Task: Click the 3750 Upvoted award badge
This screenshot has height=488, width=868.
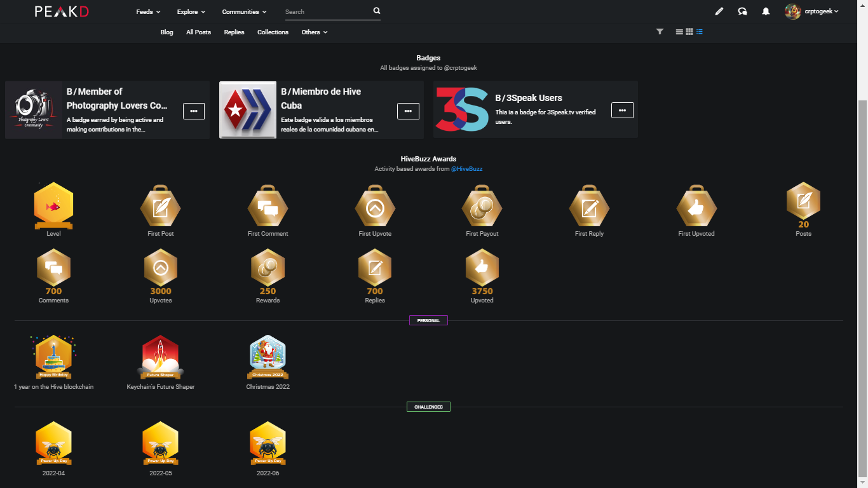Action: click(x=482, y=272)
